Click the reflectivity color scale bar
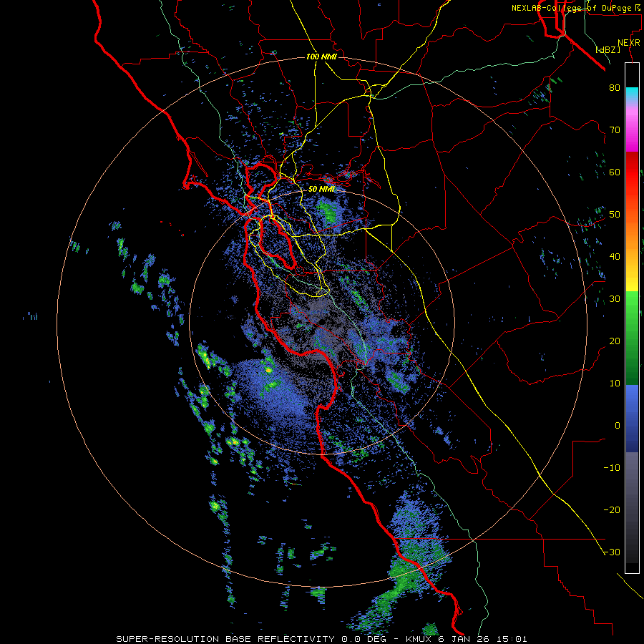Image resolution: width=644 pixels, height=644 pixels. [x=632, y=318]
